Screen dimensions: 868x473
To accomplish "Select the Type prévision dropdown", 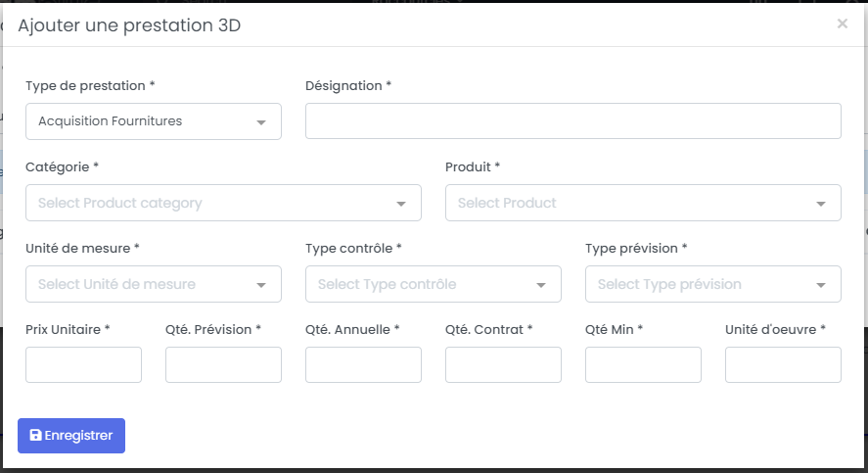I will pos(712,284).
